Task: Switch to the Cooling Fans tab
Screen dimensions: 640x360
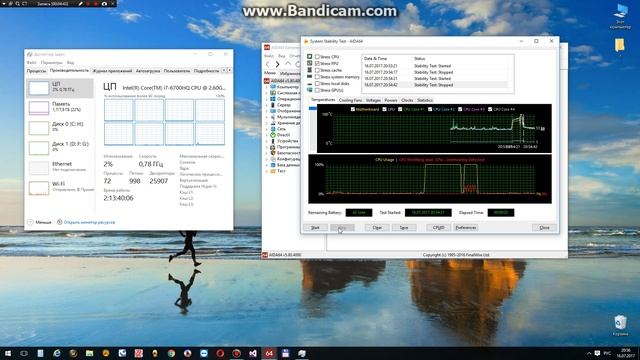Action: pyautogui.click(x=350, y=100)
